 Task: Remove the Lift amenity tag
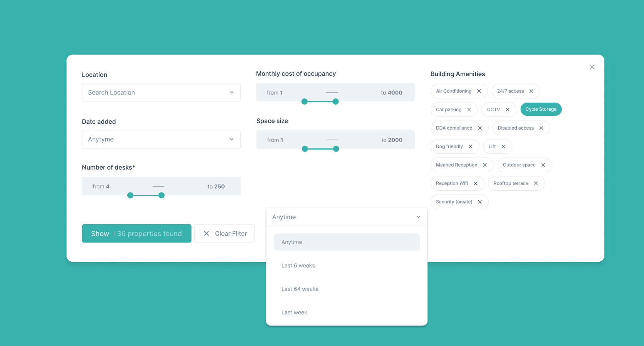click(503, 146)
